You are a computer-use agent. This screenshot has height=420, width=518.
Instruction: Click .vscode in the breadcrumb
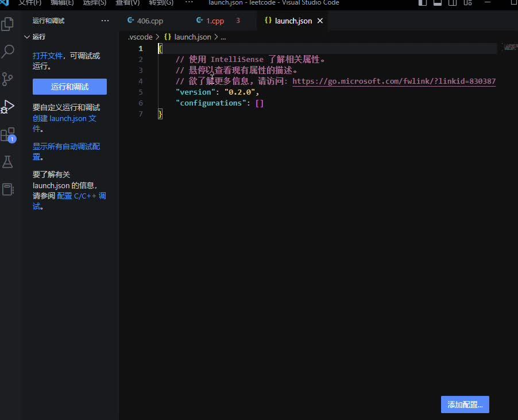pos(140,37)
